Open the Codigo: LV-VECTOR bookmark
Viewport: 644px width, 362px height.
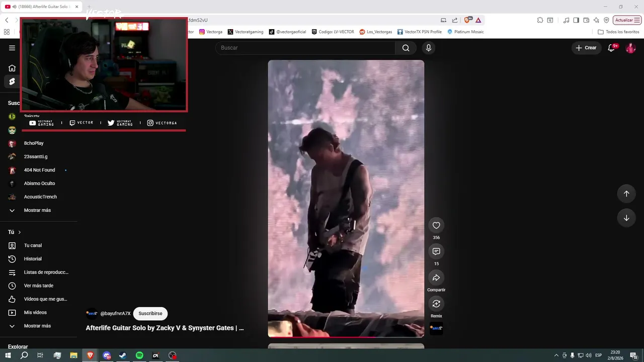(333, 32)
